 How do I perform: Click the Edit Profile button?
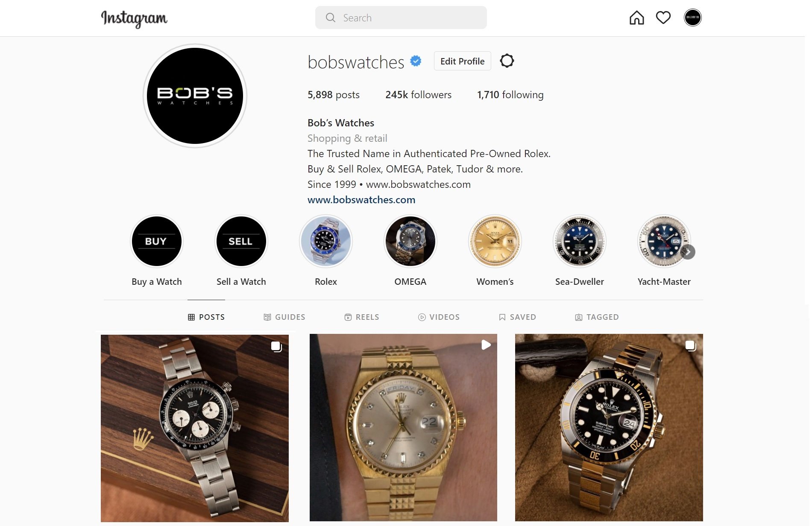pos(462,61)
